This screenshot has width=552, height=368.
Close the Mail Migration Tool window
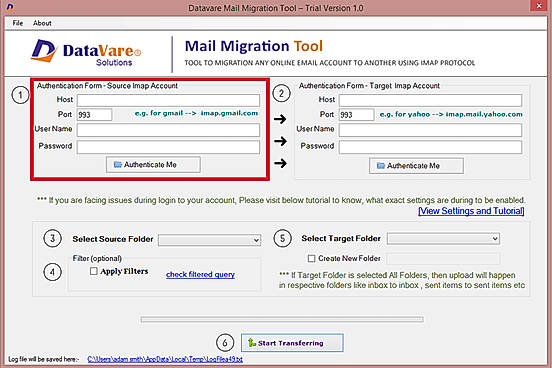[x=539, y=6]
